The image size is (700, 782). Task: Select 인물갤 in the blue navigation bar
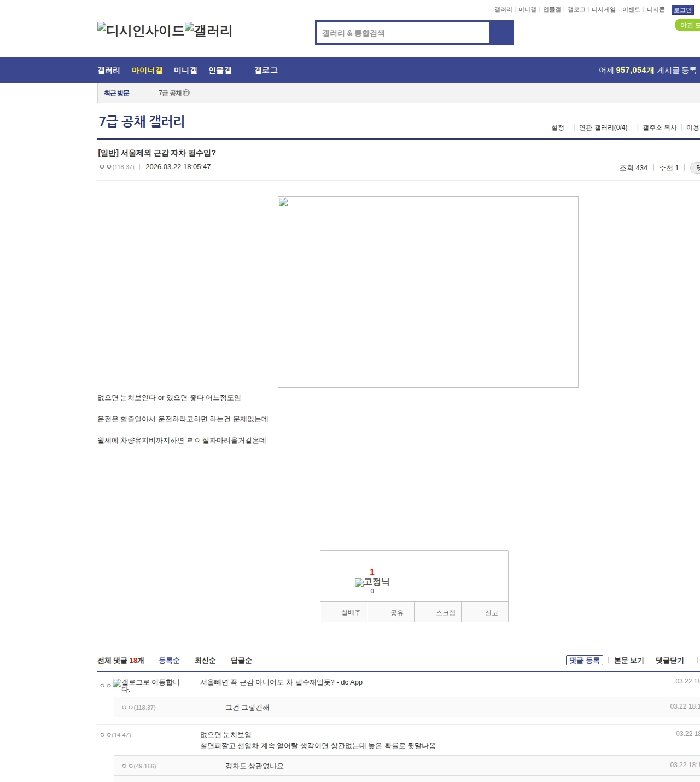pos(220,71)
